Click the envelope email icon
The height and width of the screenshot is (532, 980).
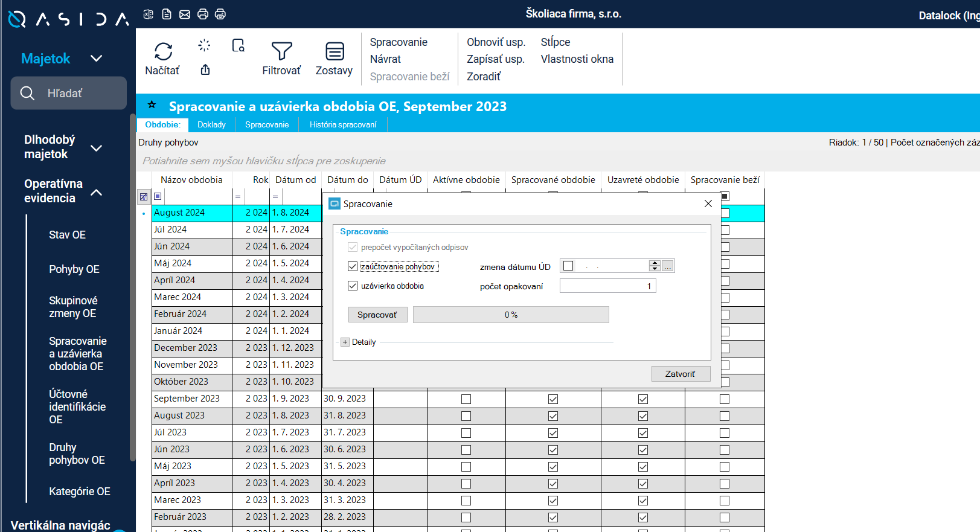tap(185, 14)
